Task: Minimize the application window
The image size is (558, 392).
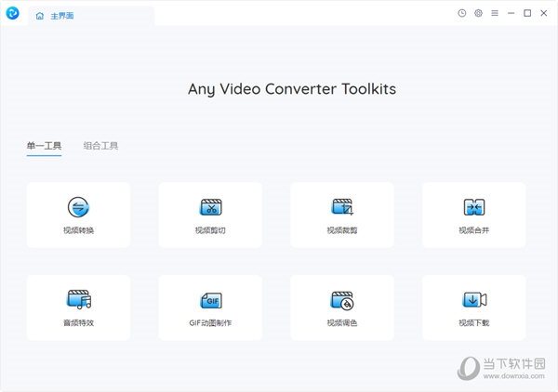Action: [x=511, y=13]
